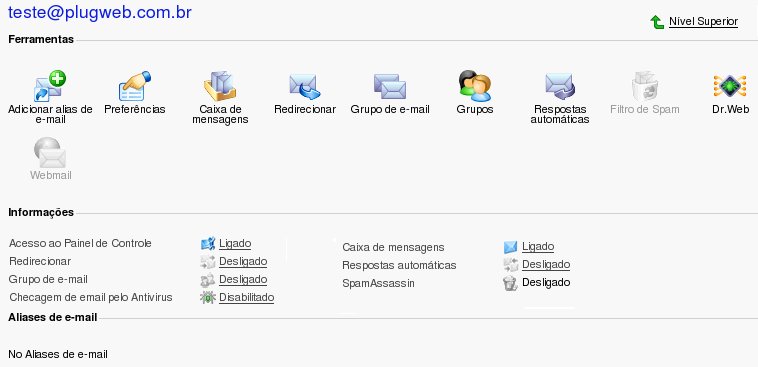The height and width of the screenshot is (367, 758).
Task: Select the SpamAssassin trash status icon
Action: tap(510, 283)
